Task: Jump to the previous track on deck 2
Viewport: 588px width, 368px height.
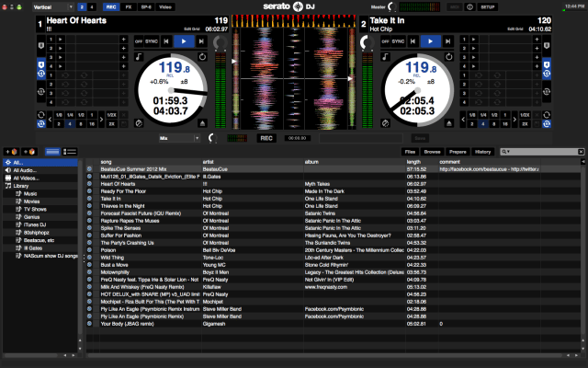Action: [x=413, y=41]
